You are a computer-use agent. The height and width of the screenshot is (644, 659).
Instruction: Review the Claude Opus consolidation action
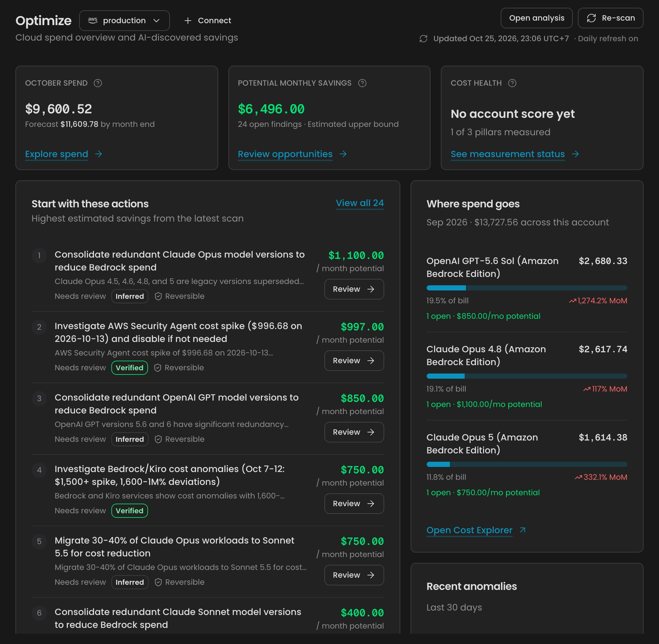pos(354,289)
